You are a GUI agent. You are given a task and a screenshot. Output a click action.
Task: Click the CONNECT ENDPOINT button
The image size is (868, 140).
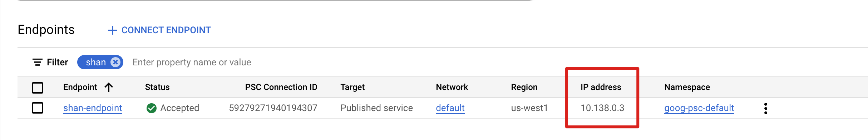(159, 30)
